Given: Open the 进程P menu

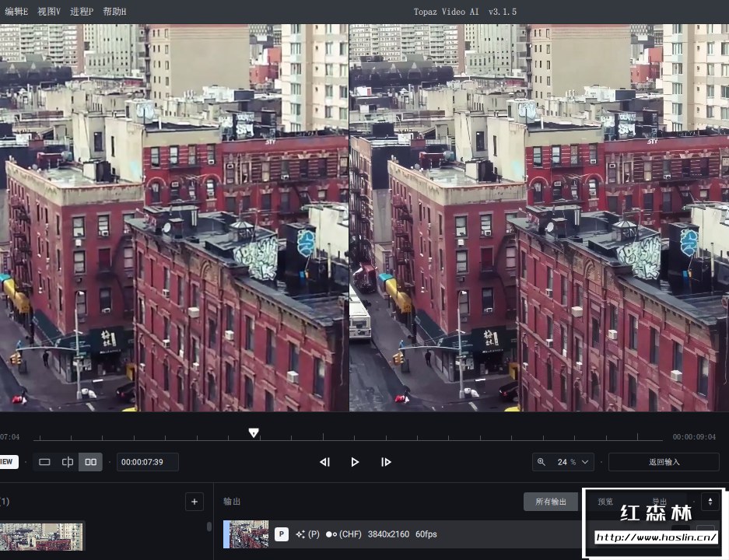Looking at the screenshot, I should 82,12.
